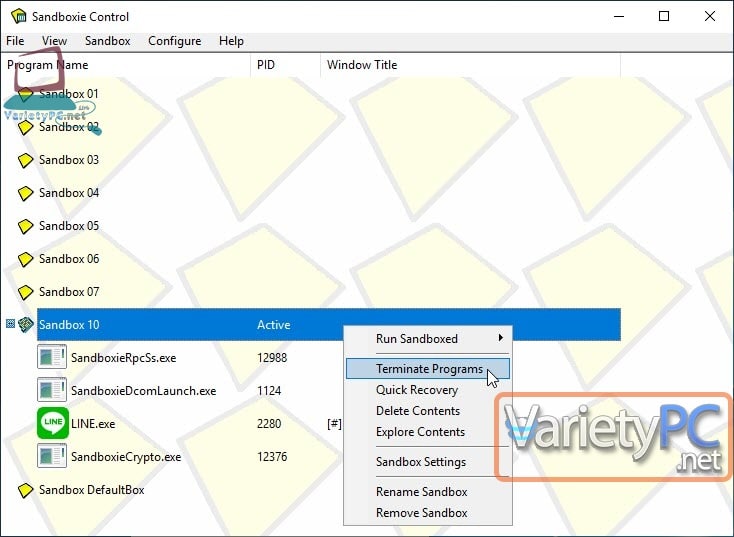Click PID value 1124
Screen dimensions: 734x537
pos(269,391)
